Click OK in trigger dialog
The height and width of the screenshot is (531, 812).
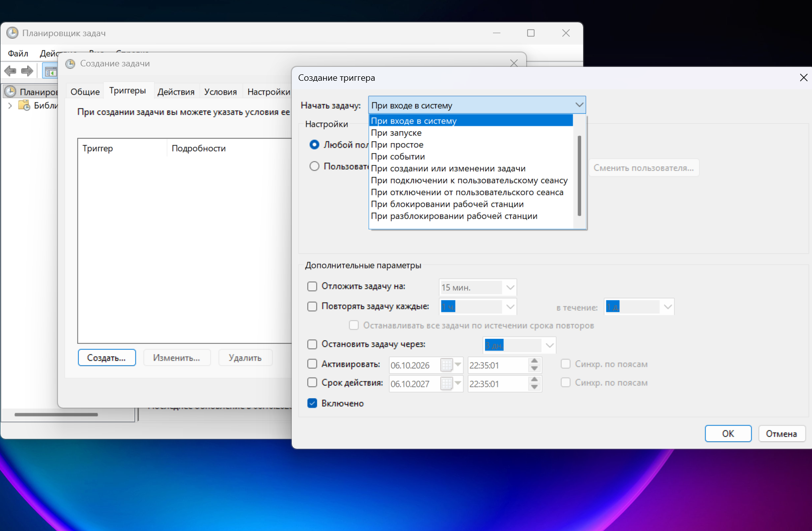click(x=728, y=434)
